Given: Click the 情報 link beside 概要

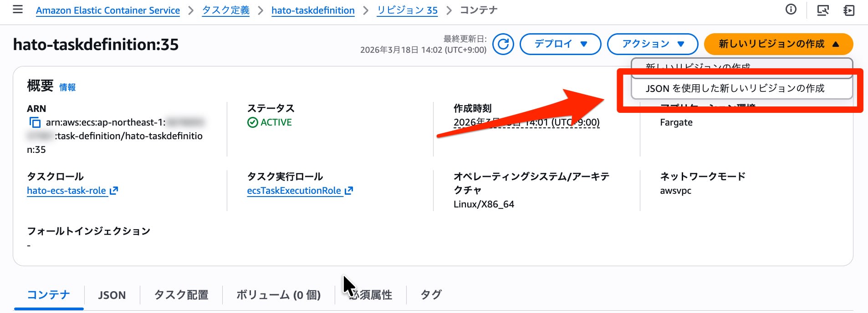Looking at the screenshot, I should [x=67, y=87].
